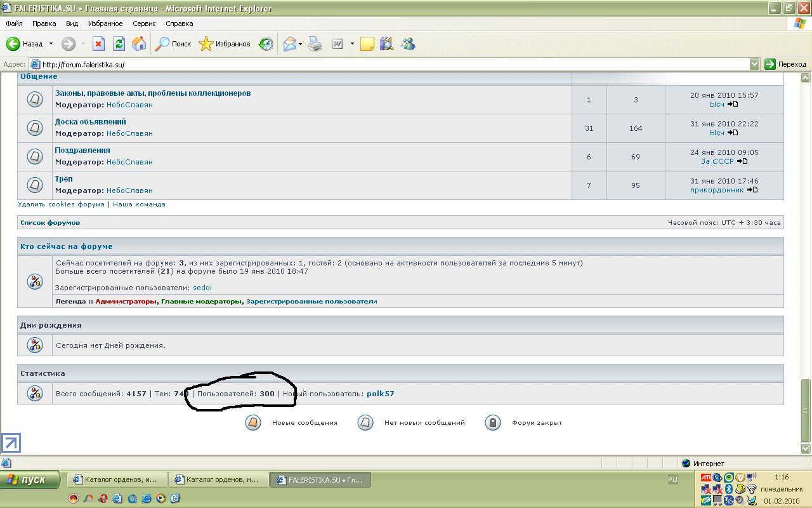Viewport: 812px width, 508px height.
Task: Open the Messenger people icon
Action: click(x=408, y=44)
